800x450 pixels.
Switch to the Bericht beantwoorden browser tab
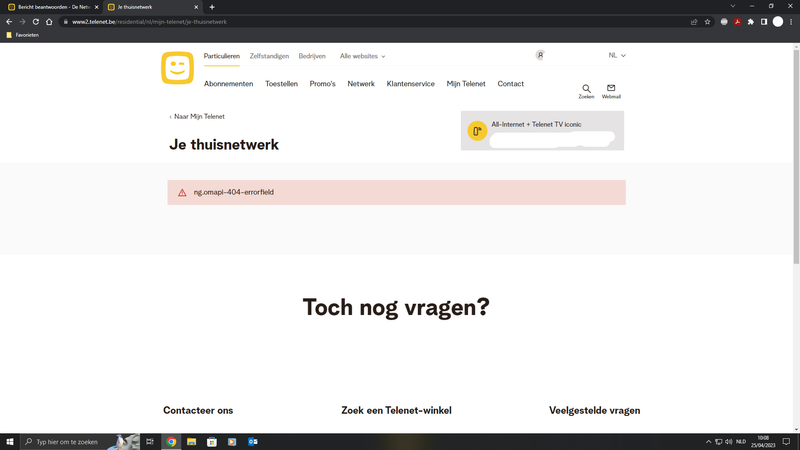click(x=50, y=7)
